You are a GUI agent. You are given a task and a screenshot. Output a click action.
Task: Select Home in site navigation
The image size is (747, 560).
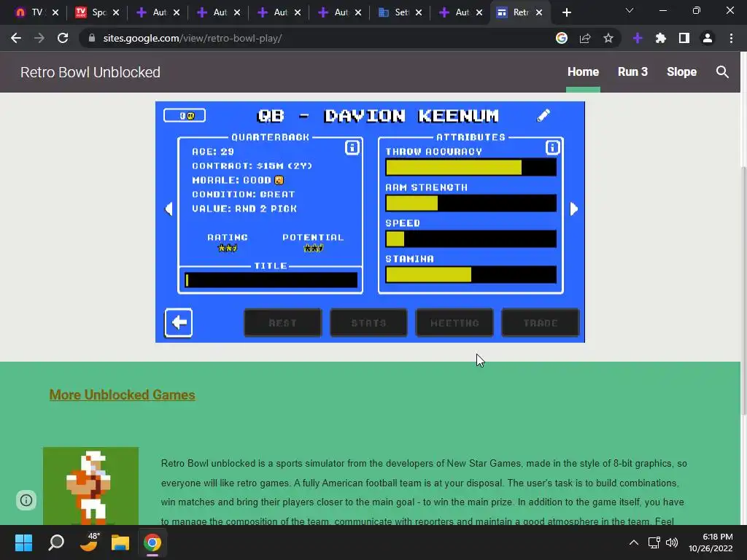(x=583, y=72)
